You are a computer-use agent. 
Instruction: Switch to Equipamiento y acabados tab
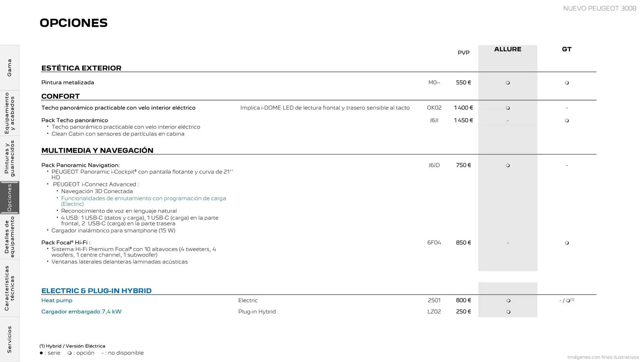tap(9, 113)
